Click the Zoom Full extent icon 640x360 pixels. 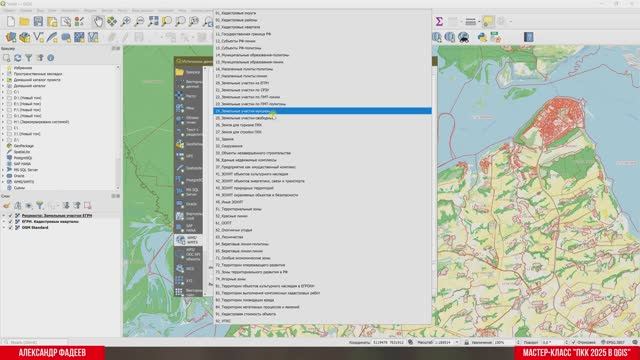(x=153, y=22)
